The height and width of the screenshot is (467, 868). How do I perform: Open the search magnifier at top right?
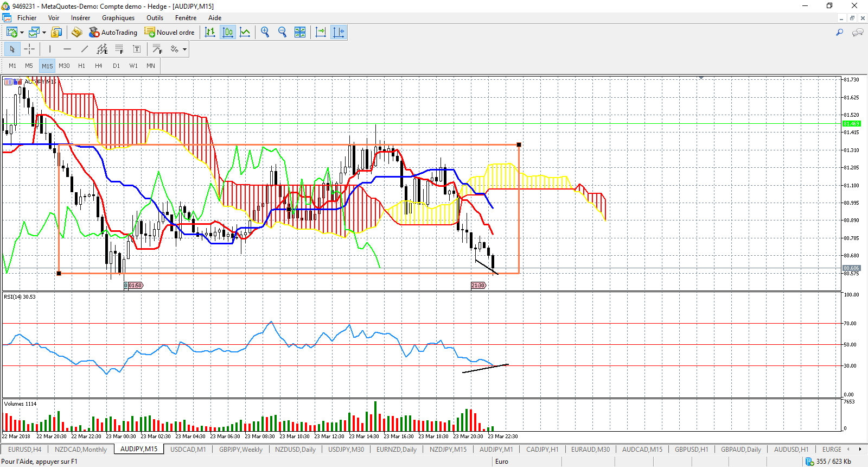click(840, 33)
